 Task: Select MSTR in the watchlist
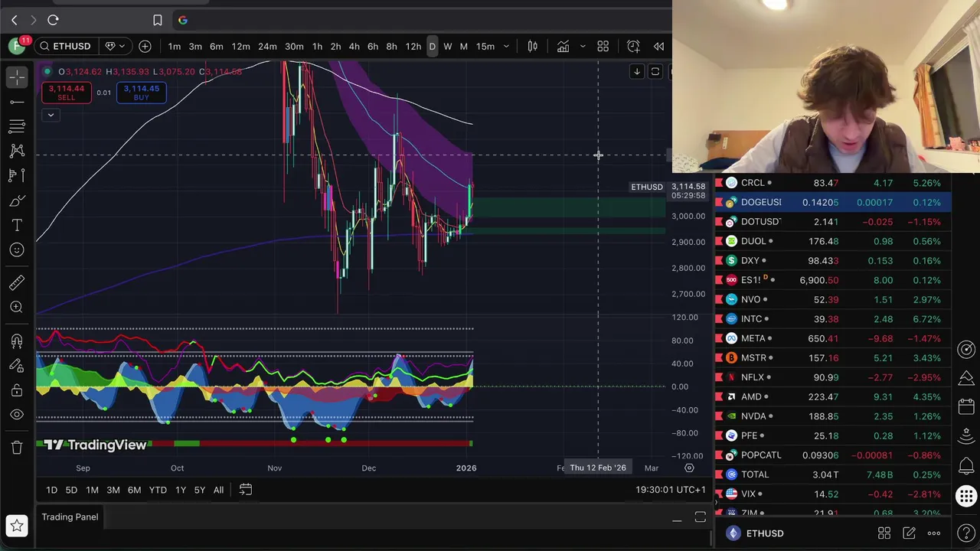point(834,357)
